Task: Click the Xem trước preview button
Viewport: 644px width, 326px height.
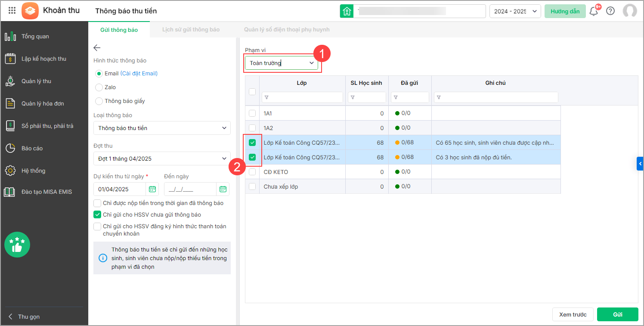Action: 573,314
